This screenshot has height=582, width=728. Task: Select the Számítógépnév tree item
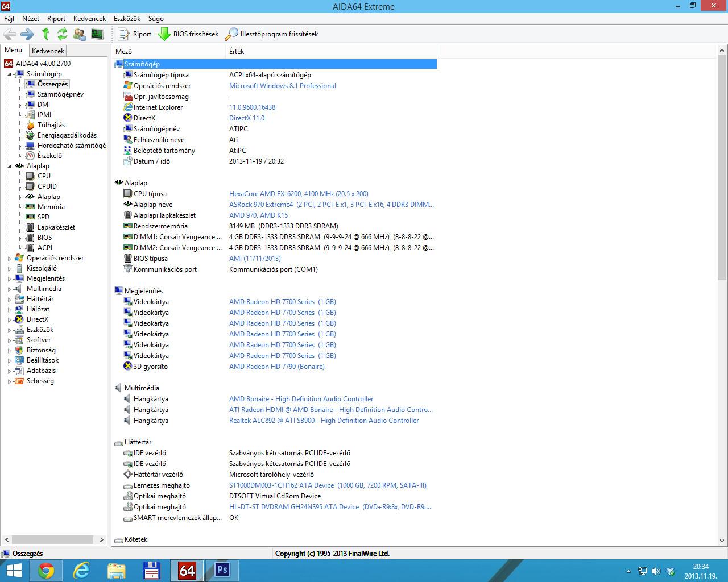(60, 94)
